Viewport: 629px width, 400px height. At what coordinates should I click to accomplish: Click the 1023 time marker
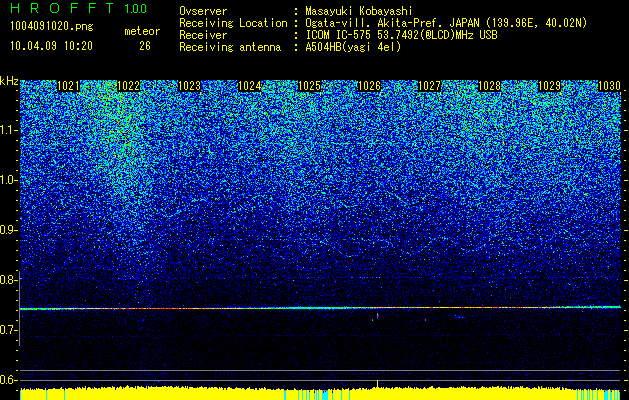pos(189,86)
